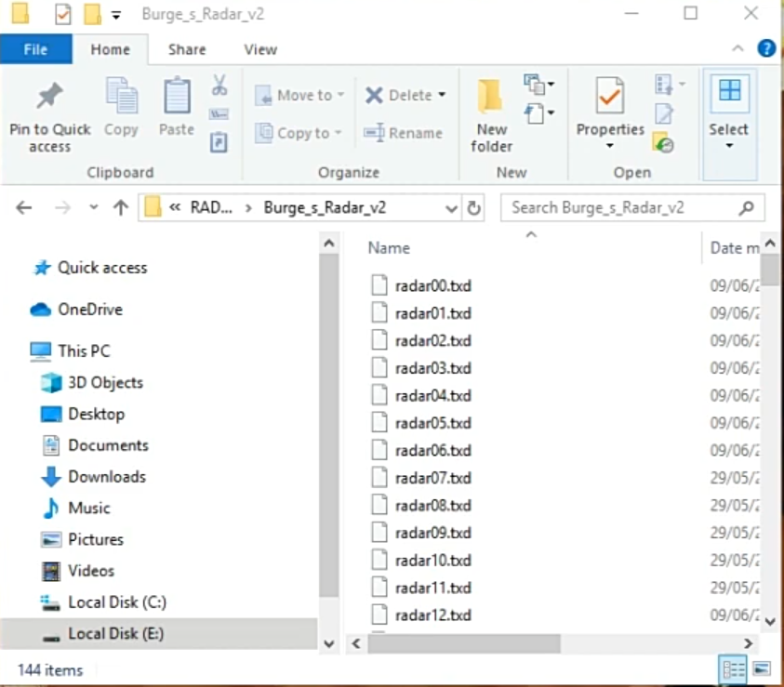Click the Refresh address bar icon

[474, 208]
